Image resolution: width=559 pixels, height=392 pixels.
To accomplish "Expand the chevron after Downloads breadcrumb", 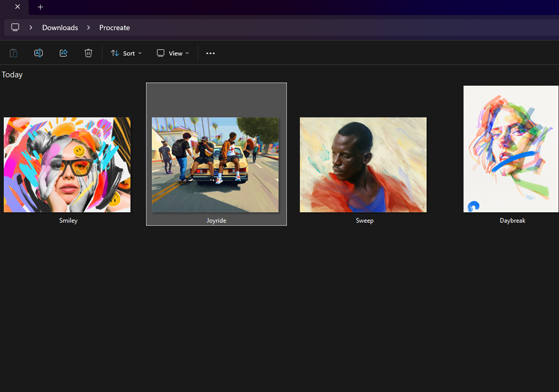I will (88, 27).
